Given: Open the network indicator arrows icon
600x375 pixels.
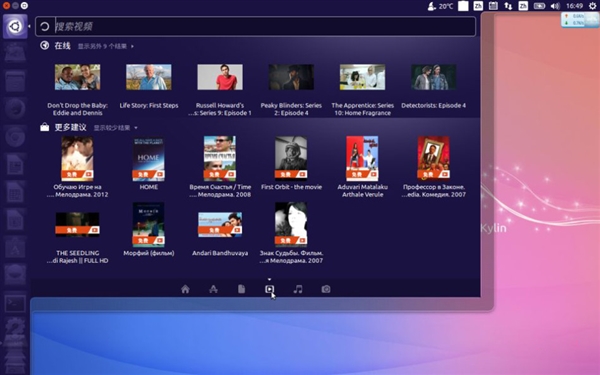Looking at the screenshot, I should (508, 6).
